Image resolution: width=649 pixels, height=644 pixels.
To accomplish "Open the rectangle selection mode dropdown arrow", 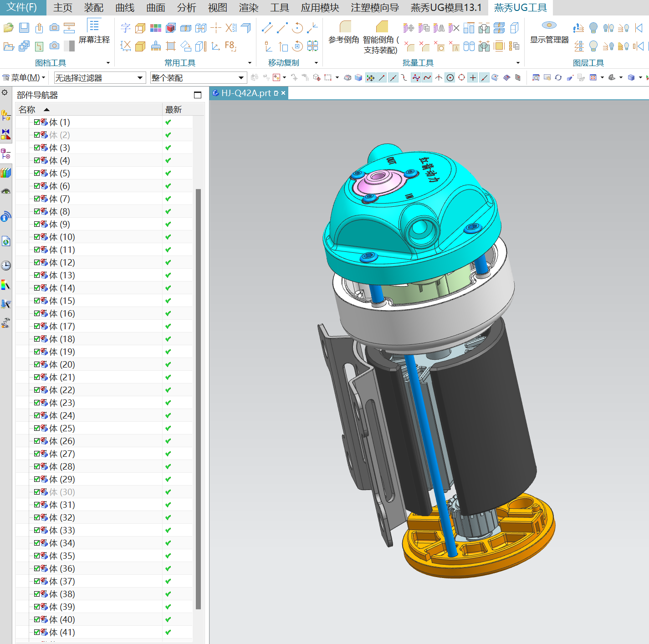I will [x=337, y=78].
